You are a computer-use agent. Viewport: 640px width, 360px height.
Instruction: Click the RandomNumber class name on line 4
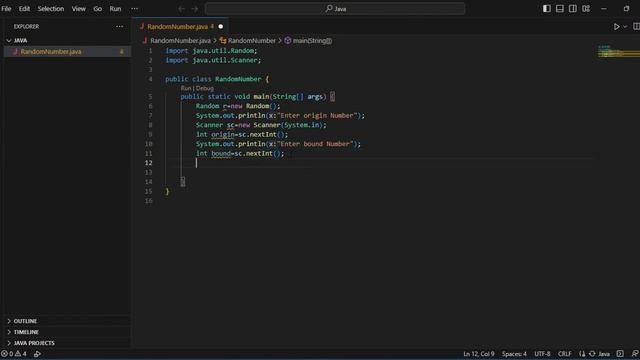(238, 79)
